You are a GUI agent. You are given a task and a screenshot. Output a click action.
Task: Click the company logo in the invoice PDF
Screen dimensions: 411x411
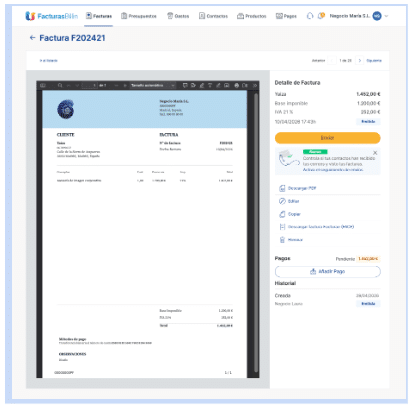66,109
